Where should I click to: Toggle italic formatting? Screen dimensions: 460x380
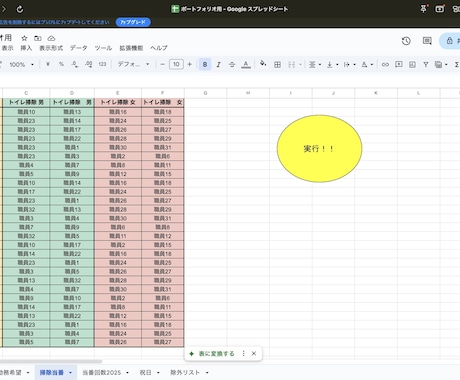click(218, 64)
